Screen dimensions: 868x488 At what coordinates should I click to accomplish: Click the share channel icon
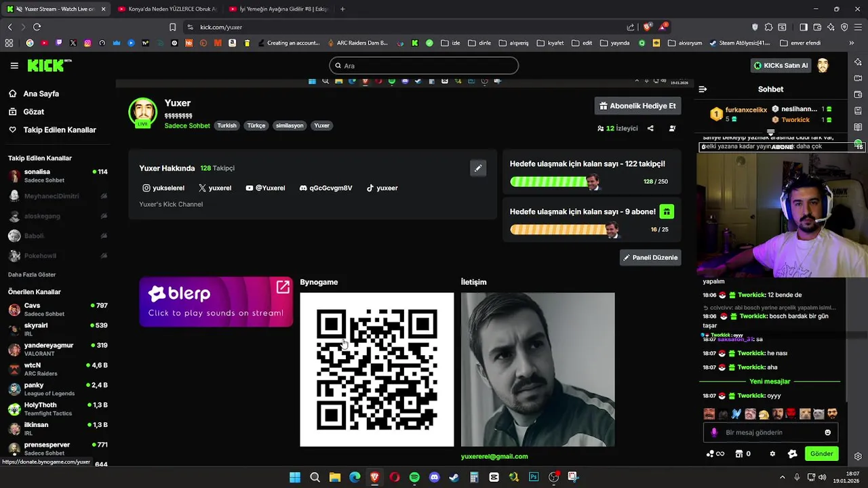[650, 128]
